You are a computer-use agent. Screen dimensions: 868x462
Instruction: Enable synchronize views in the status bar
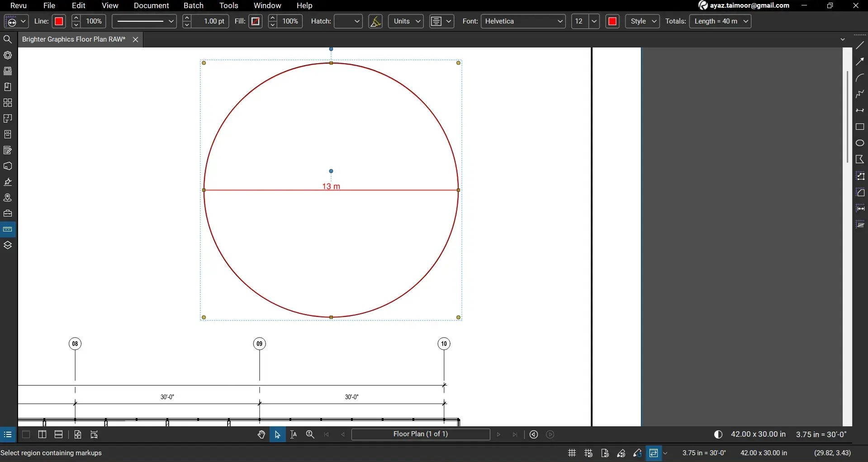click(653, 453)
